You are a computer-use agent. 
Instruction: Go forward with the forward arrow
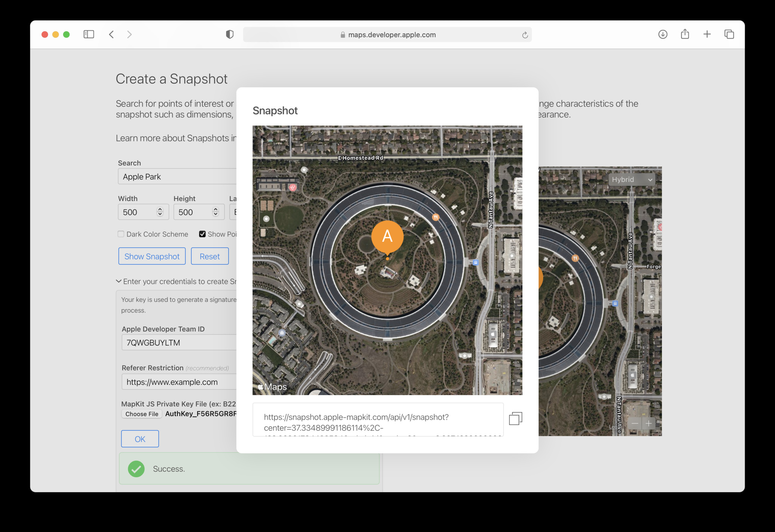point(129,34)
